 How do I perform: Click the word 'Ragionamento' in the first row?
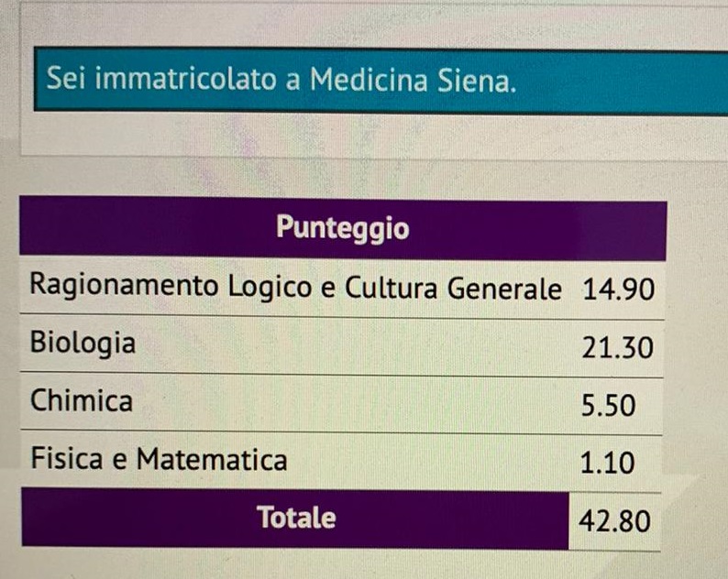coord(120,287)
